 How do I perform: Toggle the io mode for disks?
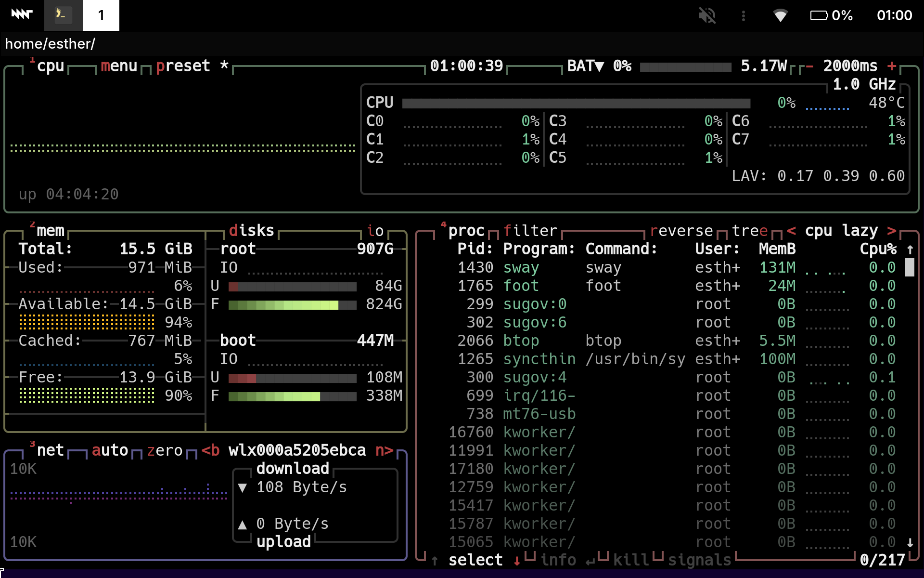pyautogui.click(x=375, y=231)
